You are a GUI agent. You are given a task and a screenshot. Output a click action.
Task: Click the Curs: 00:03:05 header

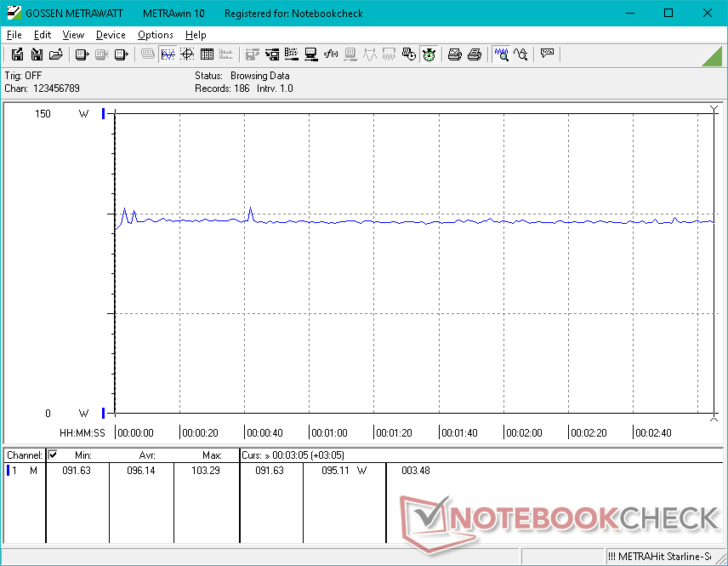pyautogui.click(x=293, y=455)
